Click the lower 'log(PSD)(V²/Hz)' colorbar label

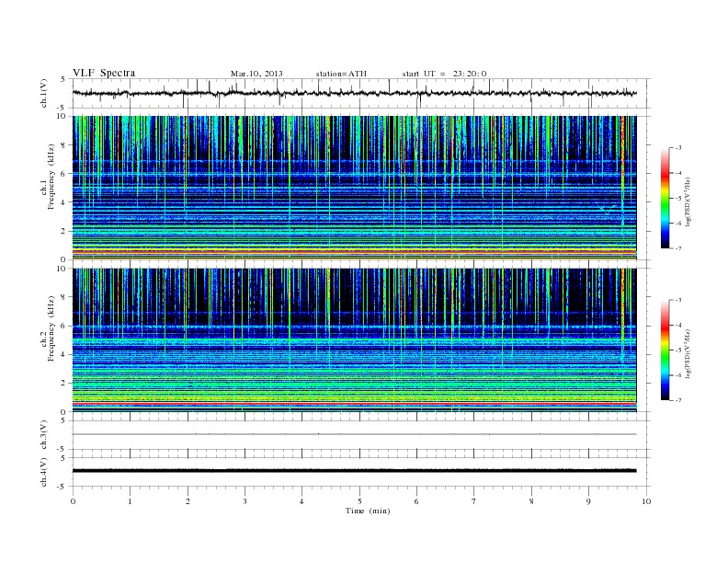(688, 353)
